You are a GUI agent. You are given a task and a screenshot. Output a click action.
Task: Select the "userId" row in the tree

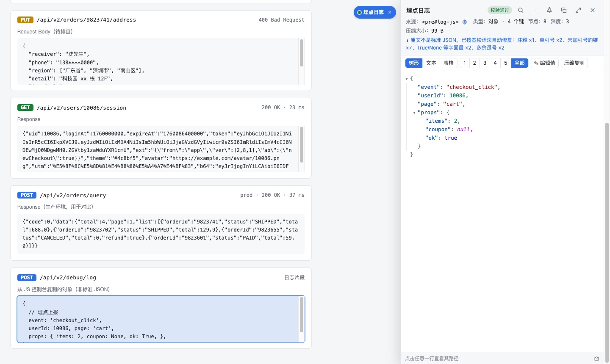502,96
